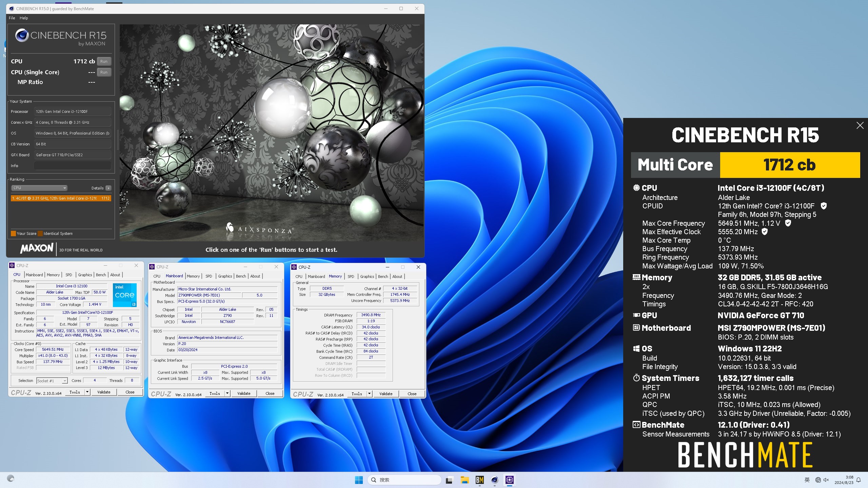Open the CPU-Z taskbar icon
Screen dimensions: 868x488
tap(510, 480)
